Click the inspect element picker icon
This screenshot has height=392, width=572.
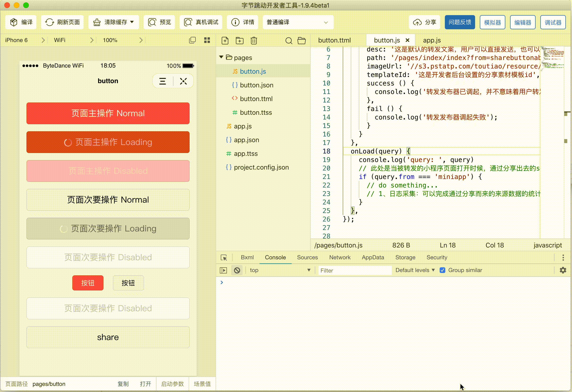[x=224, y=257]
